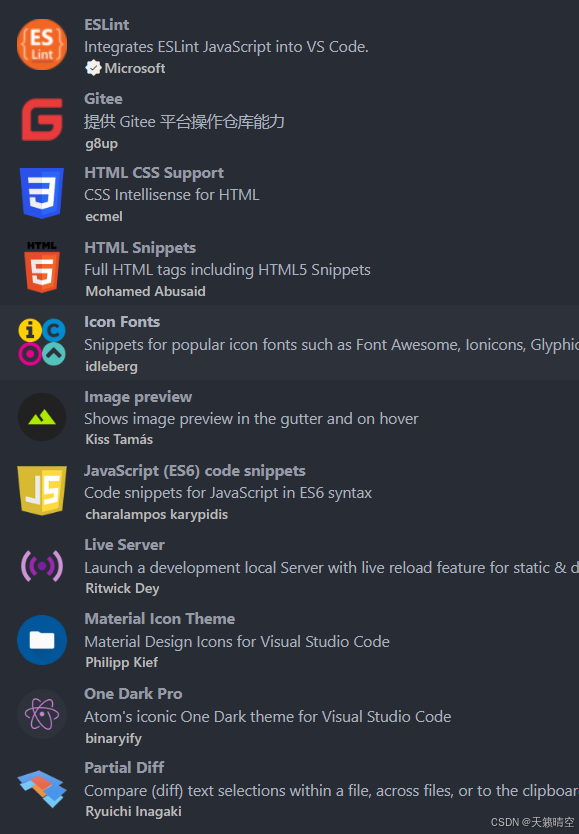Click the Partial Diff layered icon
Image resolution: width=579 pixels, height=834 pixels.
click(x=42, y=788)
